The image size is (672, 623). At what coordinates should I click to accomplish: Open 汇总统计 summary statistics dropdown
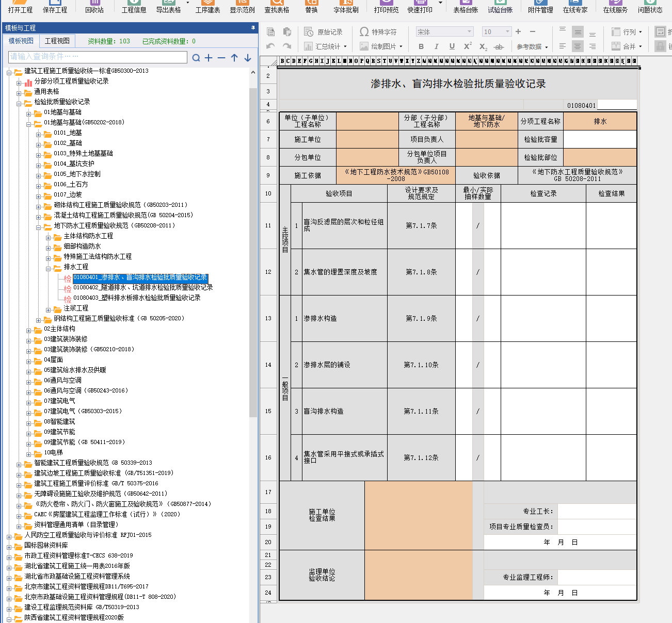[325, 46]
